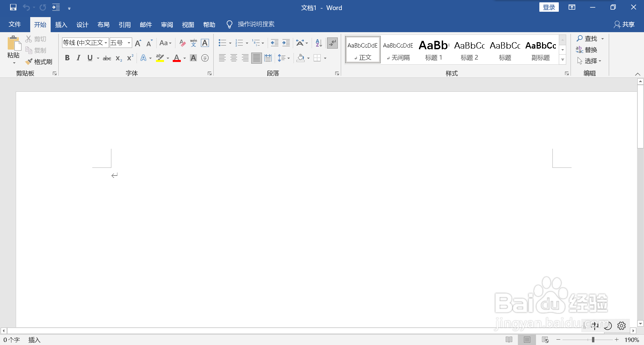
Task: Open the font size dropdown
Action: point(129,43)
